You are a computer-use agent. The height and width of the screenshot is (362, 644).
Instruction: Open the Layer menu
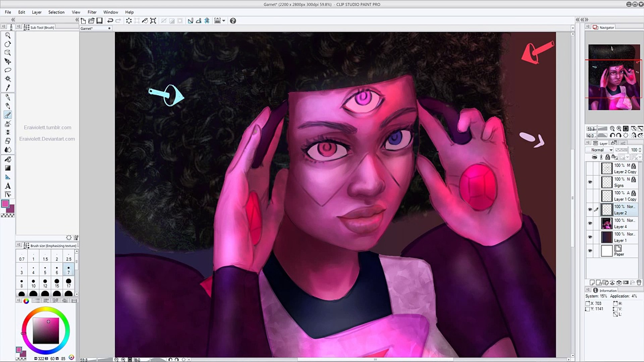[x=37, y=12]
